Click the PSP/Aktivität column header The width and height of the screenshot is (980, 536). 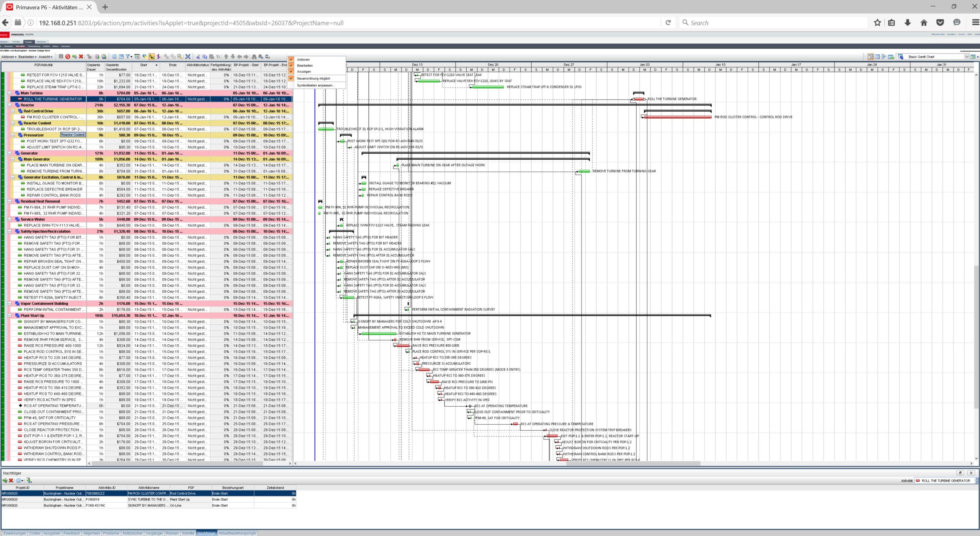click(43, 67)
